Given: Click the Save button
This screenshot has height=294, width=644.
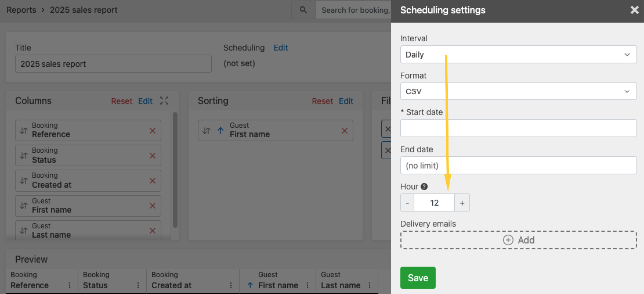Looking at the screenshot, I should (418, 278).
